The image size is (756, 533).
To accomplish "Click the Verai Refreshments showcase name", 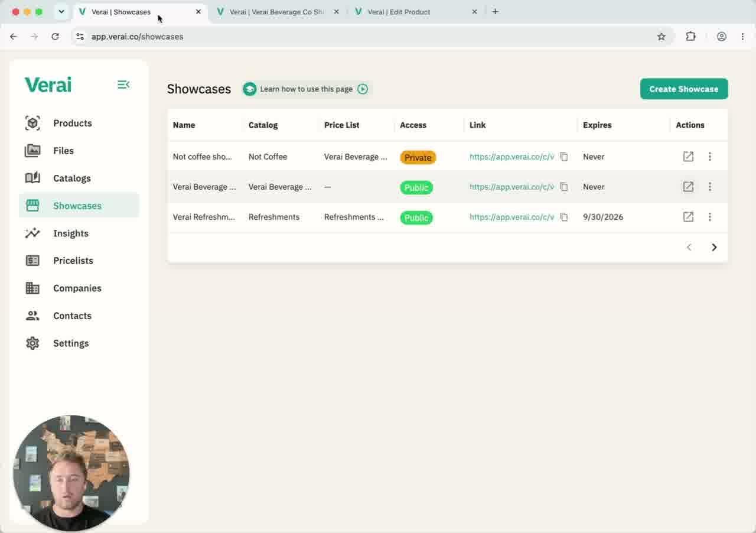I will [x=204, y=217].
